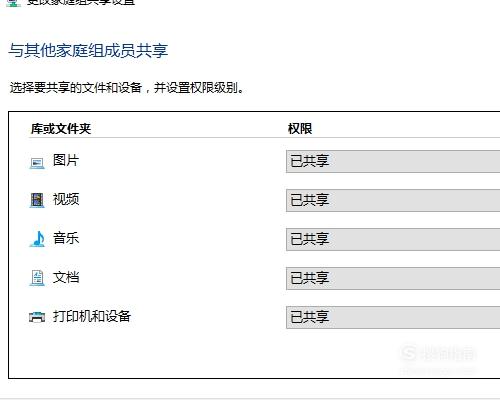Click the Documents library icon
This screenshot has height=400, width=500.
pos(37,278)
